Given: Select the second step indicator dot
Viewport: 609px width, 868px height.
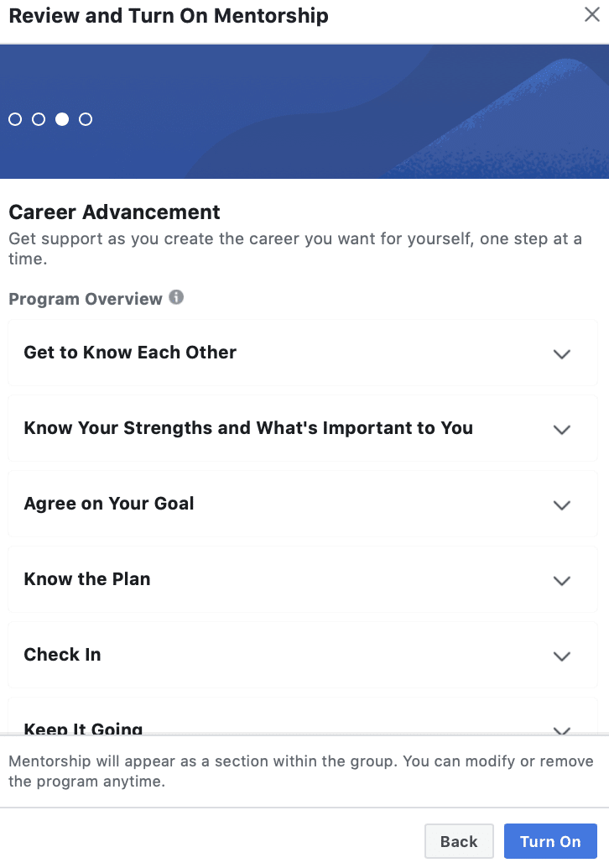Looking at the screenshot, I should 39,119.
